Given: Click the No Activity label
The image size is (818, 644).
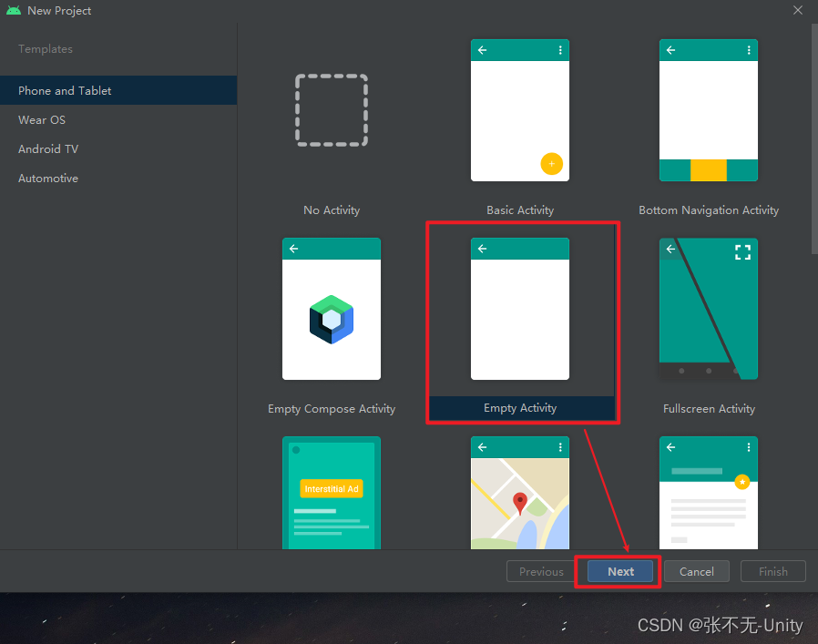Looking at the screenshot, I should point(332,210).
